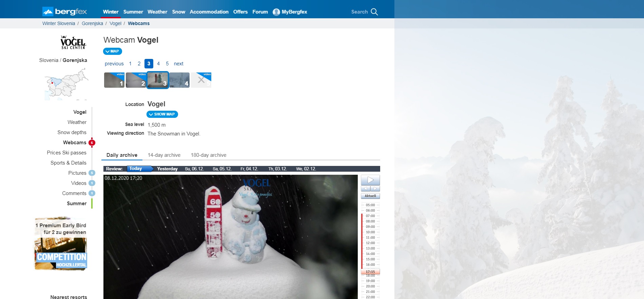This screenshot has width=644, height=299.
Task: Click the bergfex logo icon
Action: click(48, 12)
